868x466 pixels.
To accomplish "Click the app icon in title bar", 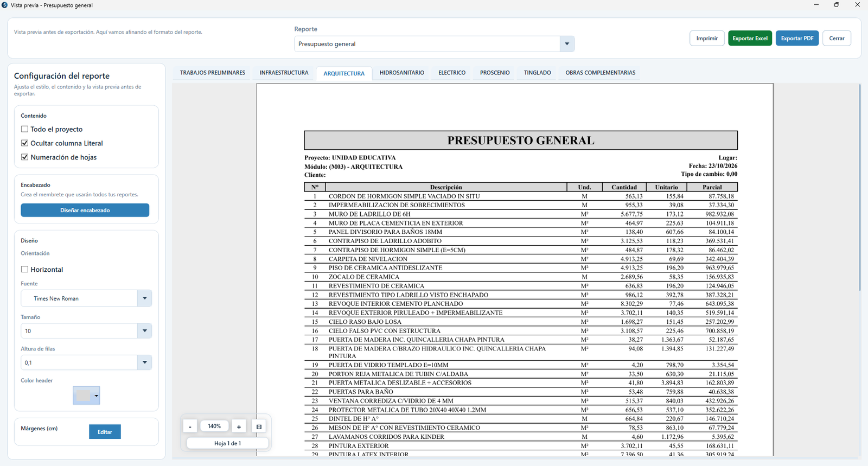I will pos(5,5).
